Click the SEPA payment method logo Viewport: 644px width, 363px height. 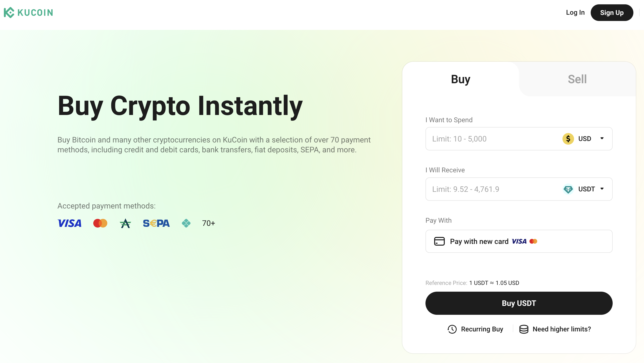point(156,223)
